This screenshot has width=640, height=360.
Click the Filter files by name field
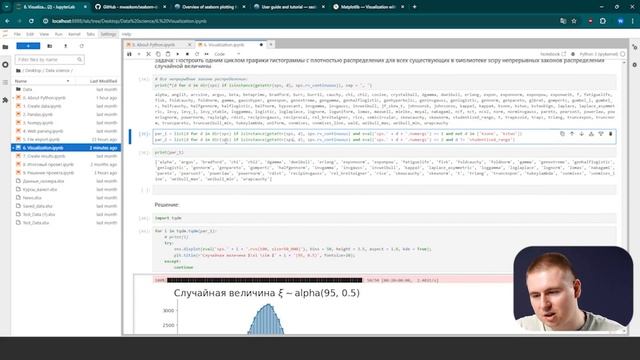tap(49, 60)
